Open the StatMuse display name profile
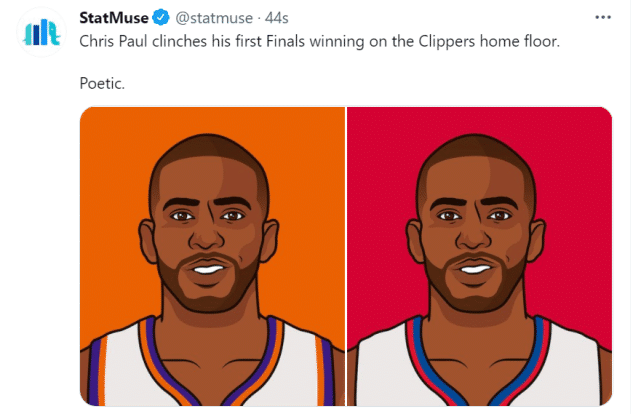This screenshot has height=414, width=641. [113, 18]
